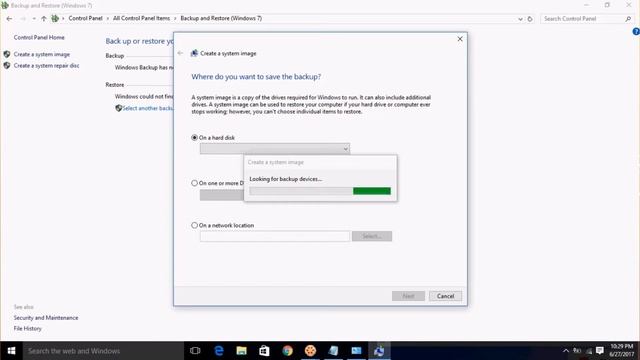This screenshot has width=640, height=360.
Task: Click the Select button for network location
Action: pos(372,236)
